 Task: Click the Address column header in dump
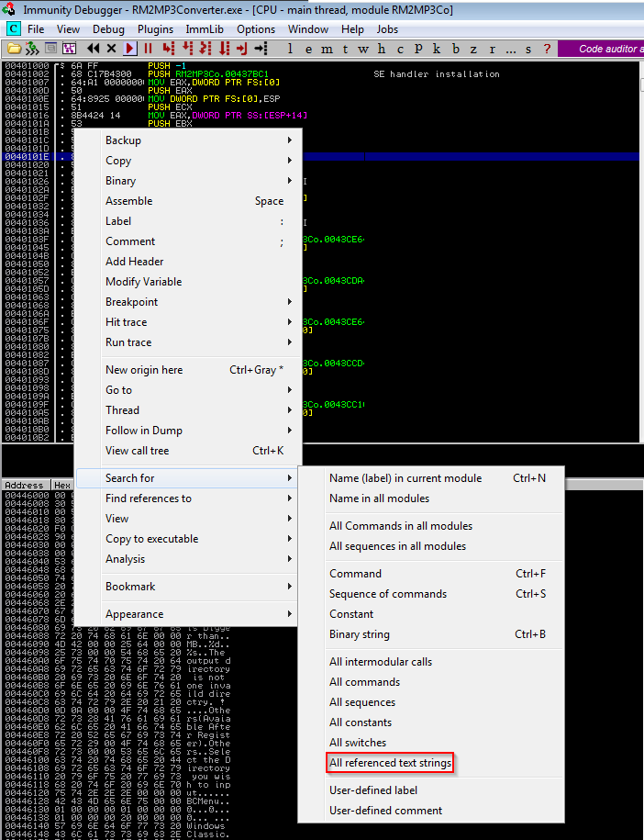pyautogui.click(x=24, y=485)
